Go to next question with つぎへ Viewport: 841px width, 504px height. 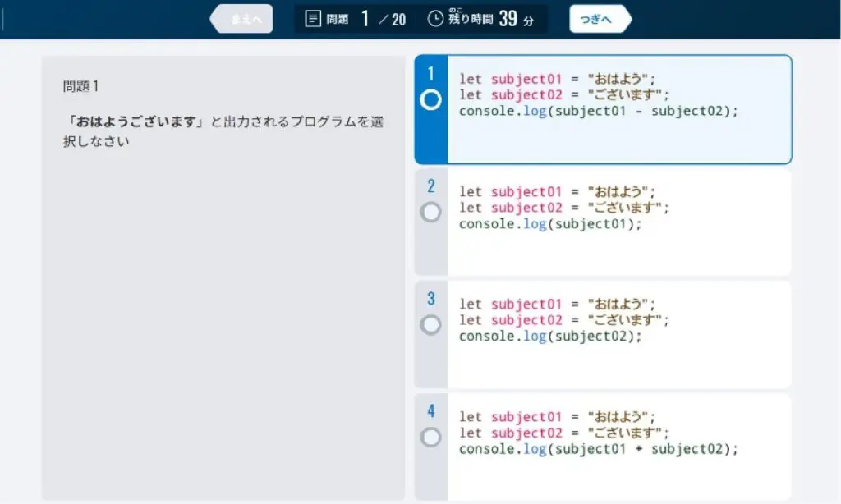tap(599, 19)
